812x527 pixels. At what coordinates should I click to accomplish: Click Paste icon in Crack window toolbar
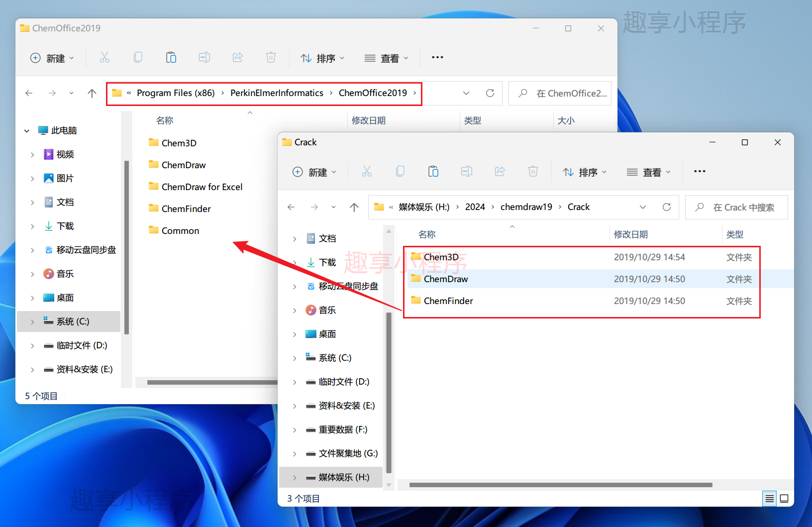click(433, 172)
